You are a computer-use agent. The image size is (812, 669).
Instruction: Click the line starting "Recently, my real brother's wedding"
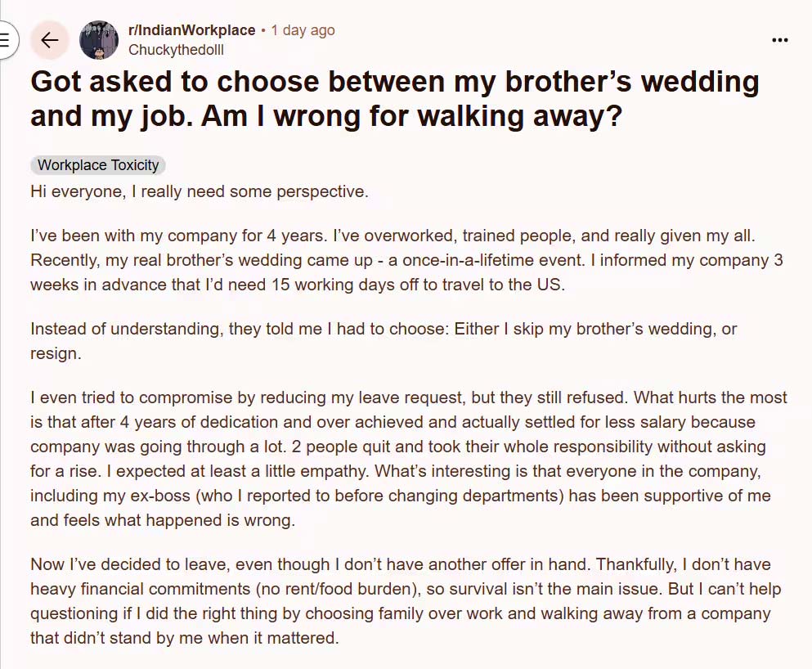400,261
